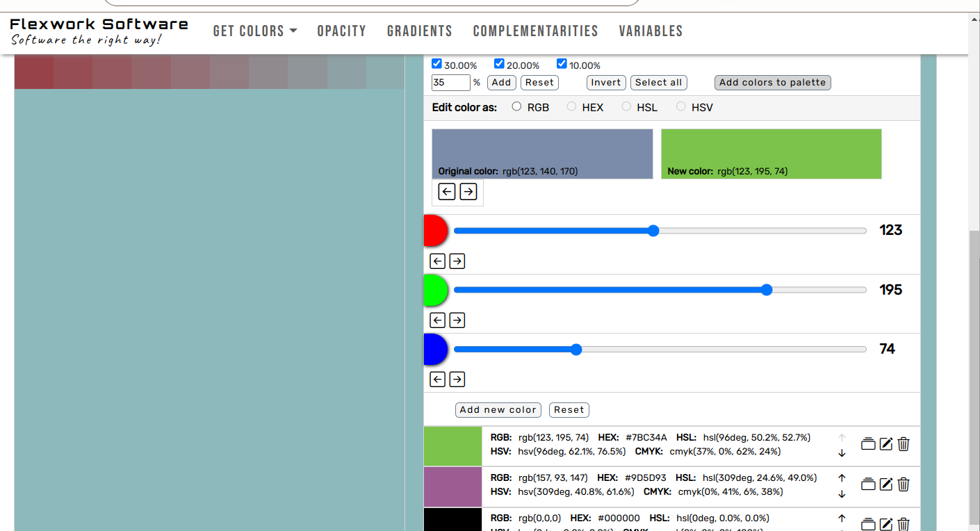Click the blue value 74 readout

(888, 348)
